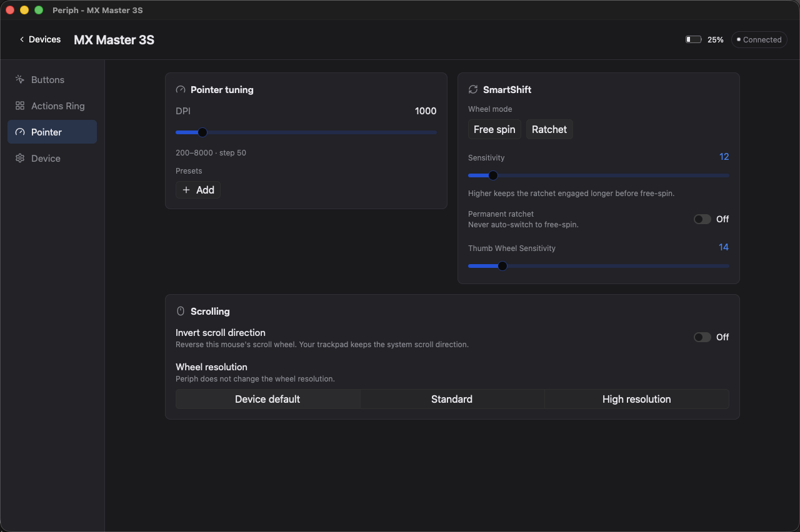The height and width of the screenshot is (532, 800).
Task: Click the back chevron beside Devices
Action: 22,39
